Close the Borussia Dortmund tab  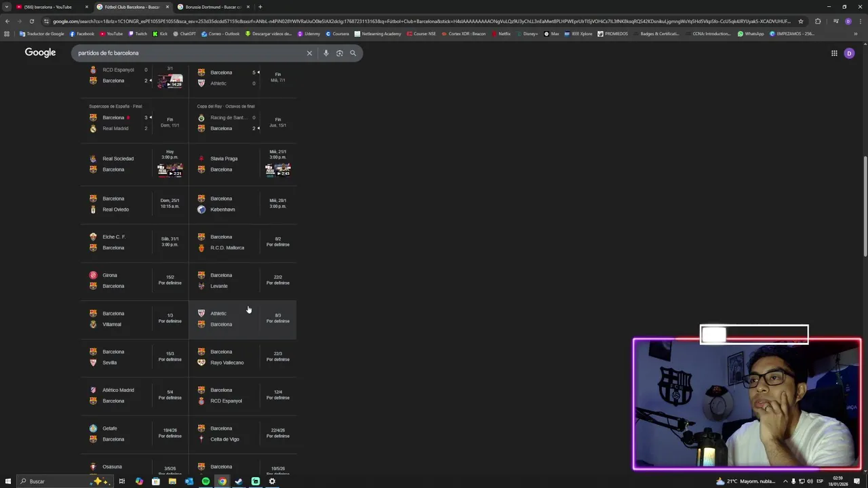click(248, 7)
